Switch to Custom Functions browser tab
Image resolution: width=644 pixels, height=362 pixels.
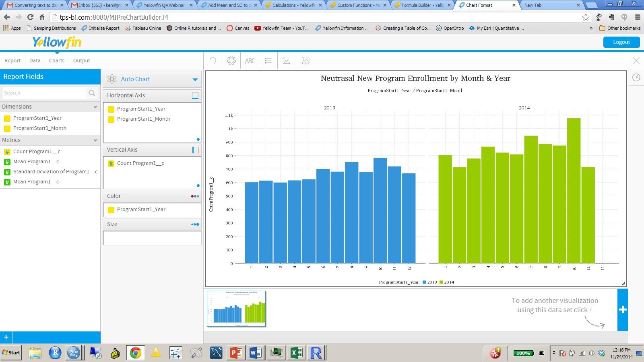tap(358, 5)
